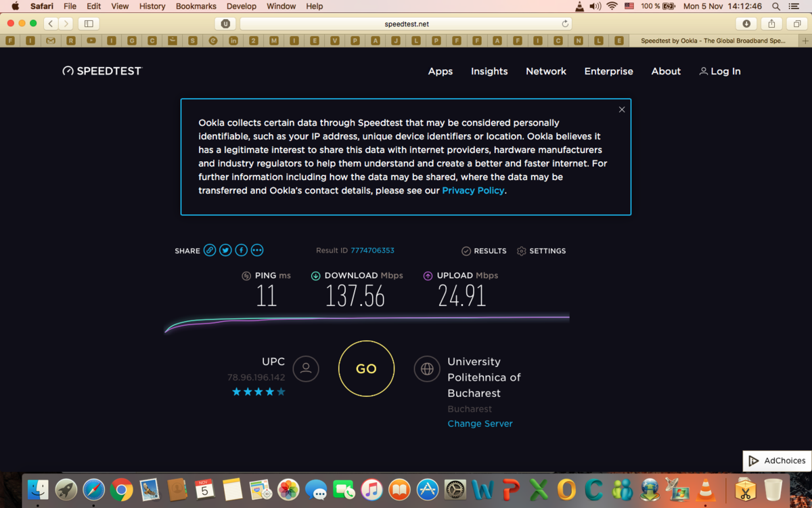Click the Speedtest logo

tap(102, 71)
